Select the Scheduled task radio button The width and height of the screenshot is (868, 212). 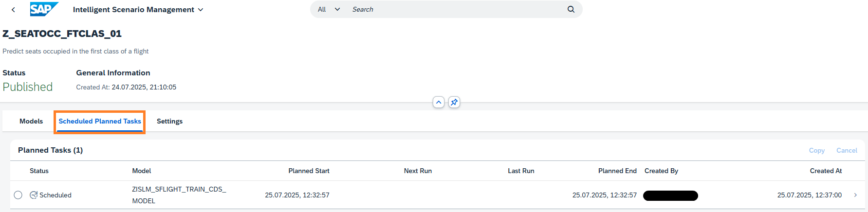[18, 195]
